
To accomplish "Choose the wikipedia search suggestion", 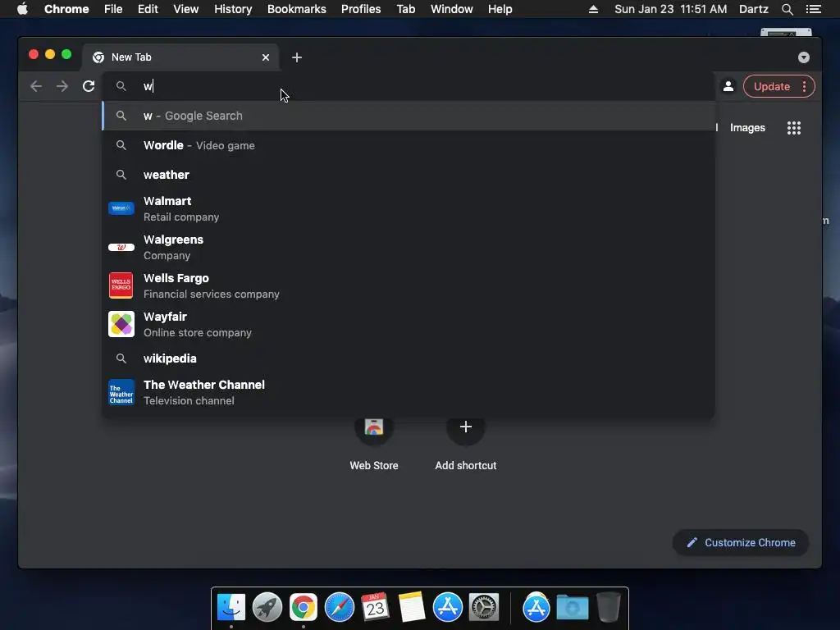I will click(409, 358).
